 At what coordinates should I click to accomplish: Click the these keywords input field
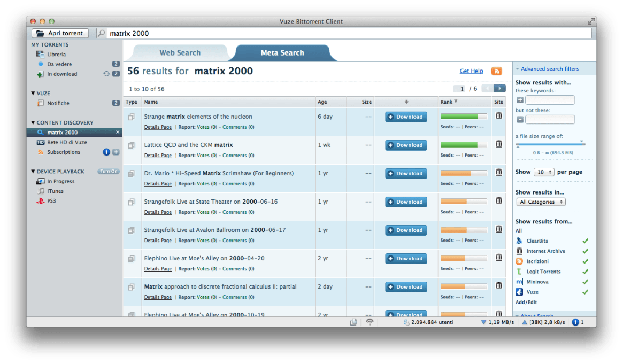point(550,100)
